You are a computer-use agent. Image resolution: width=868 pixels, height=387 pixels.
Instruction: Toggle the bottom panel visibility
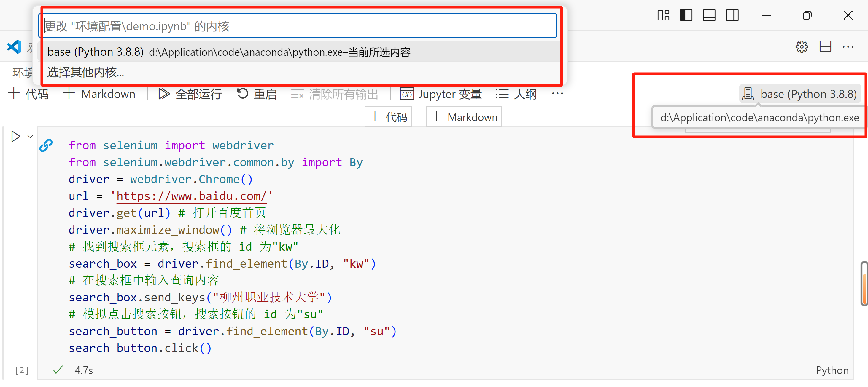(x=709, y=15)
